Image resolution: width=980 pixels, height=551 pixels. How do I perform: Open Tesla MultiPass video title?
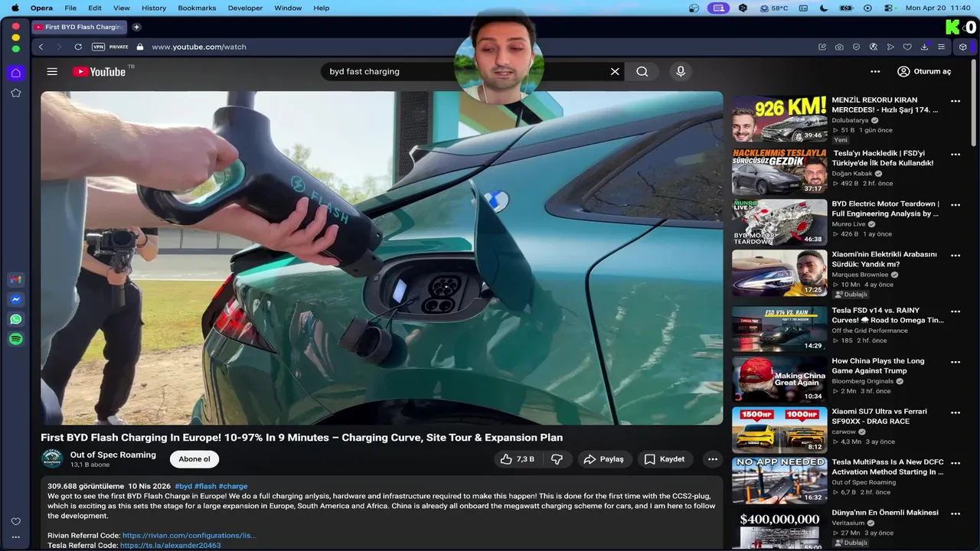888,467
